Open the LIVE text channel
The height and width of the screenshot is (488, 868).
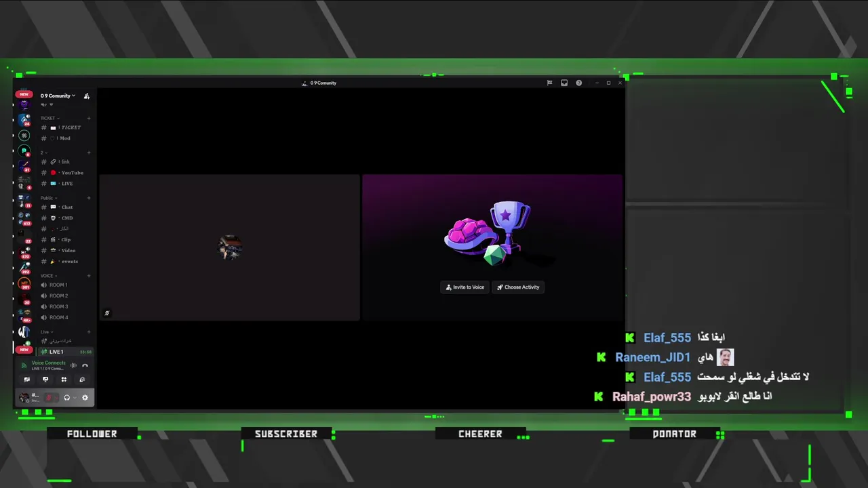[66, 184]
